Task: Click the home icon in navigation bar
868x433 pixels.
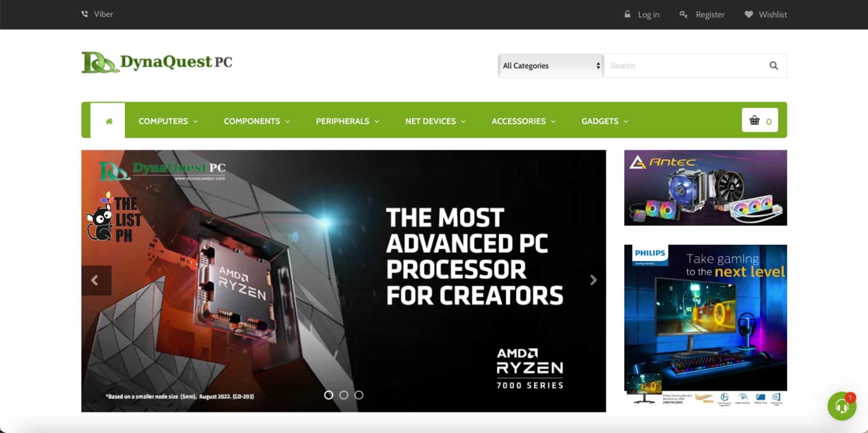Action: tap(109, 121)
